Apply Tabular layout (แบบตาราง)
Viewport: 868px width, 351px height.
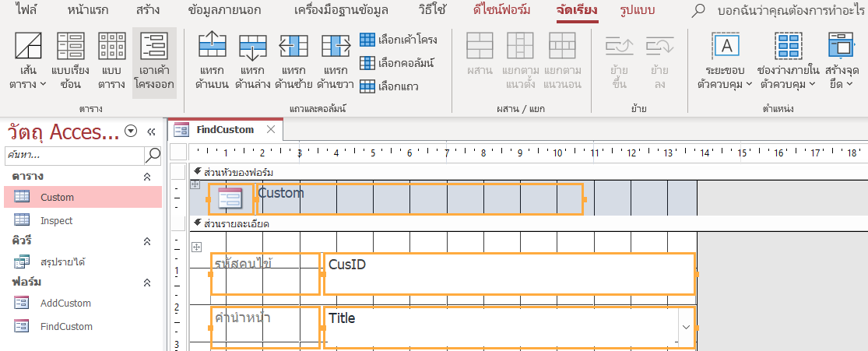[x=113, y=61]
